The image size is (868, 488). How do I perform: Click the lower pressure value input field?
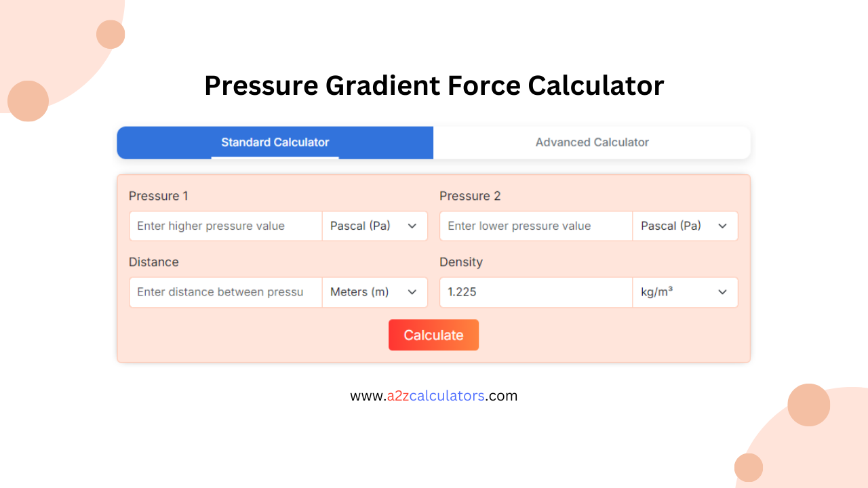536,226
